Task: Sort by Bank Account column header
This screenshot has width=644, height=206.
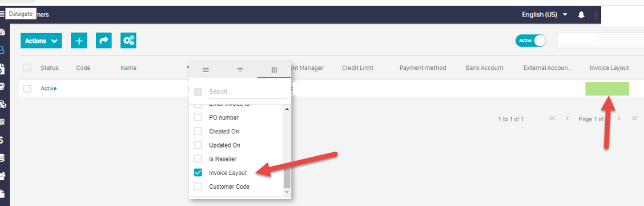Action: tap(485, 68)
